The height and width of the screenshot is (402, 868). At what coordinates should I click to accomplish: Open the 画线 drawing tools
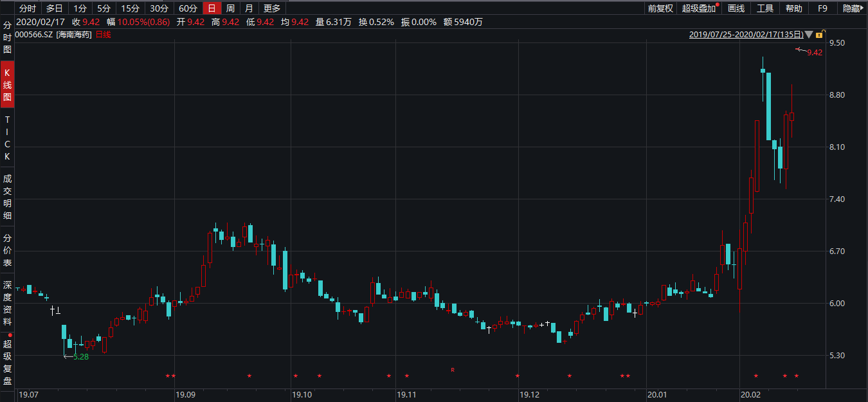coord(736,8)
